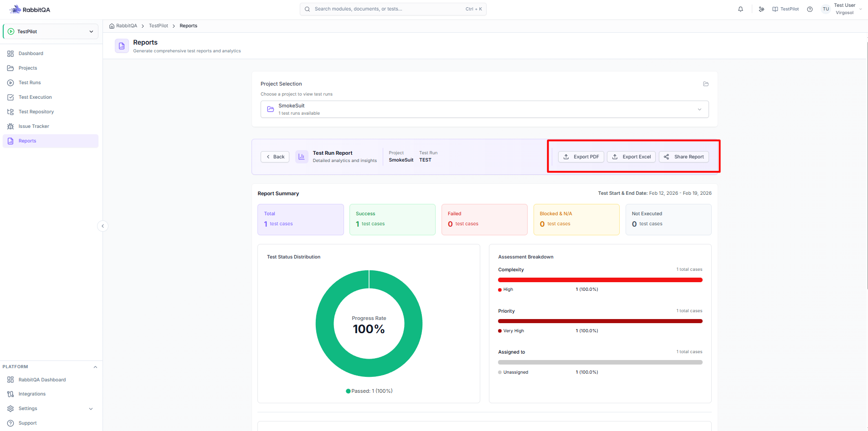Collapse the PLATFORM section chevron
This screenshot has height=431, width=868.
(95, 367)
